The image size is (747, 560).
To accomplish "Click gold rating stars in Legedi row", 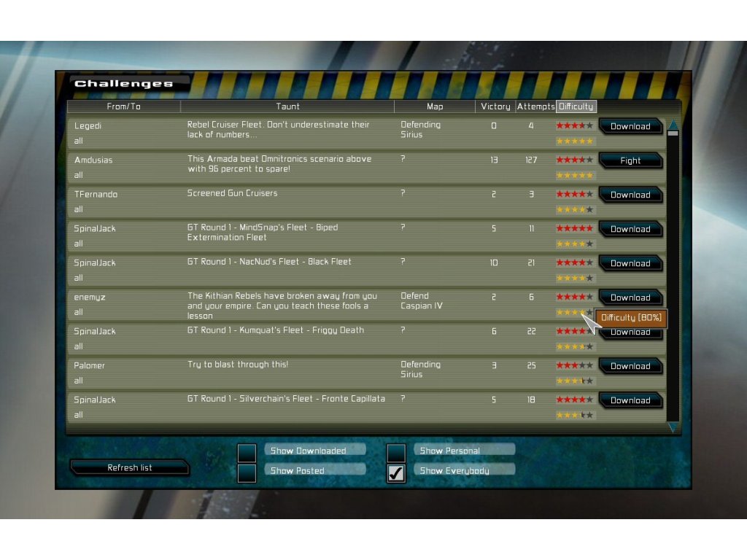I will [x=575, y=141].
